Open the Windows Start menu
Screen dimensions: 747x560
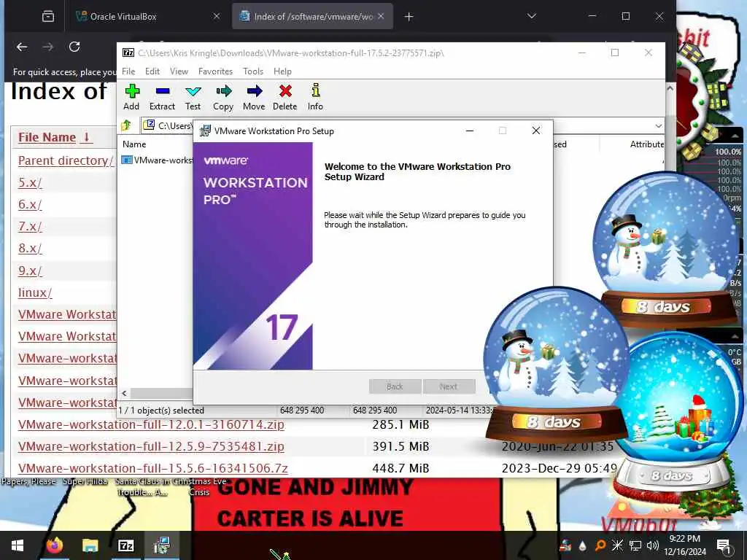point(18,545)
